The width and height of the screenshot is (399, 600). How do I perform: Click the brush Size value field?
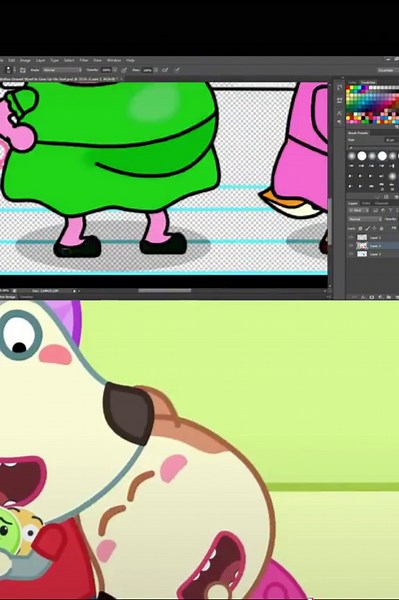click(392, 140)
